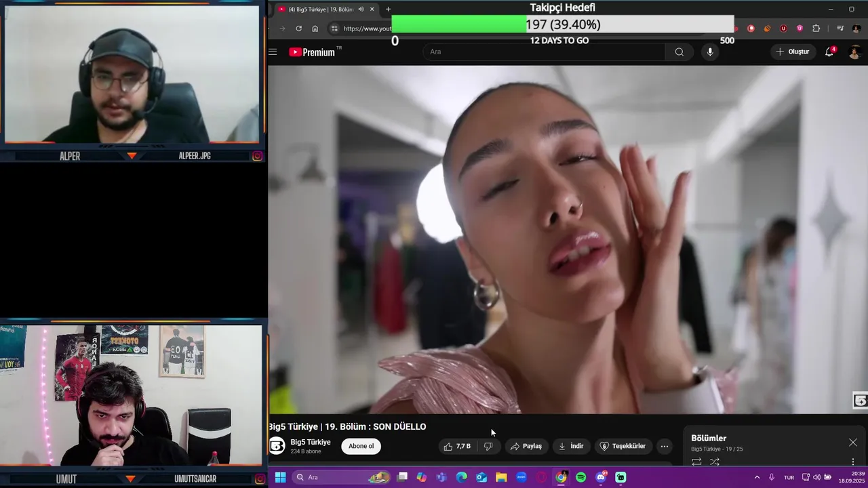Viewport: 868px width, 488px height.
Task: Open YouTube account avatar menu
Action: (x=854, y=52)
